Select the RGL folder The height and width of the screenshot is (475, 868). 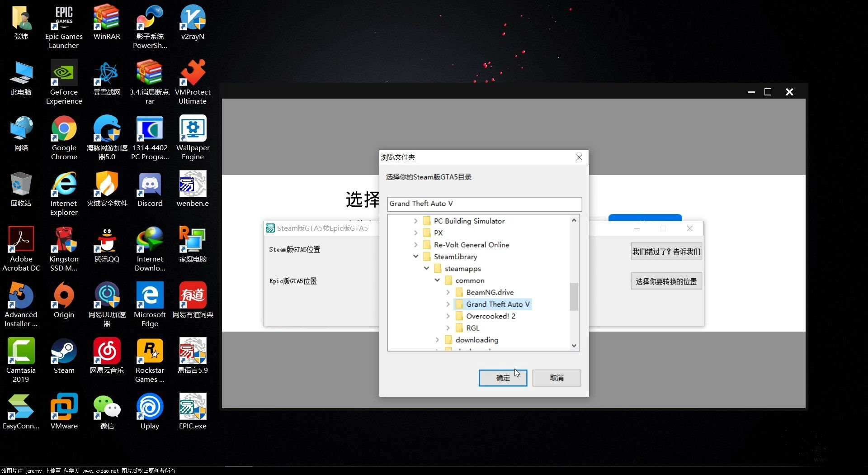[x=467, y=328]
